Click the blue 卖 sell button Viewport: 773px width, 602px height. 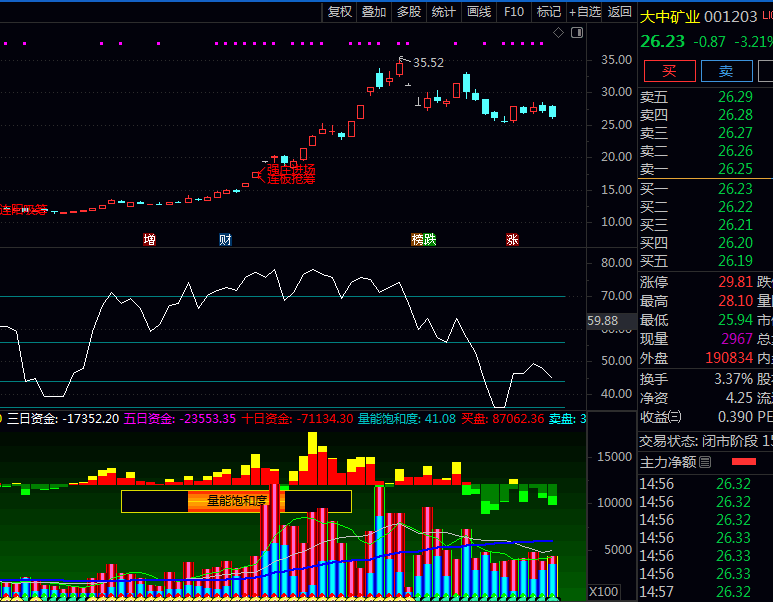(x=726, y=71)
